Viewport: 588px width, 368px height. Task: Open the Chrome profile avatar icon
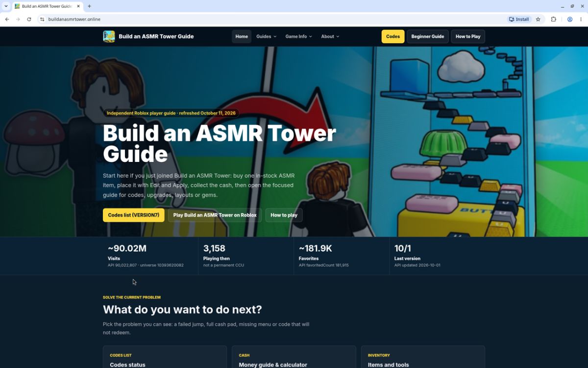tap(570, 19)
